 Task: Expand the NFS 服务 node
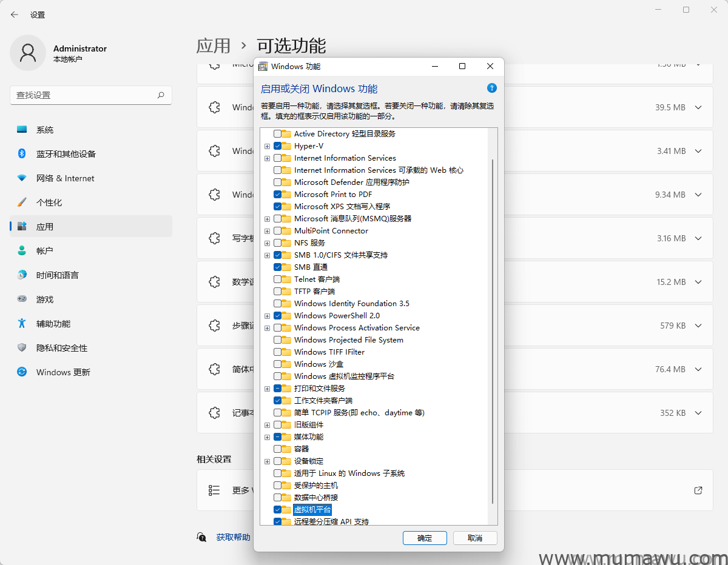pyautogui.click(x=267, y=242)
